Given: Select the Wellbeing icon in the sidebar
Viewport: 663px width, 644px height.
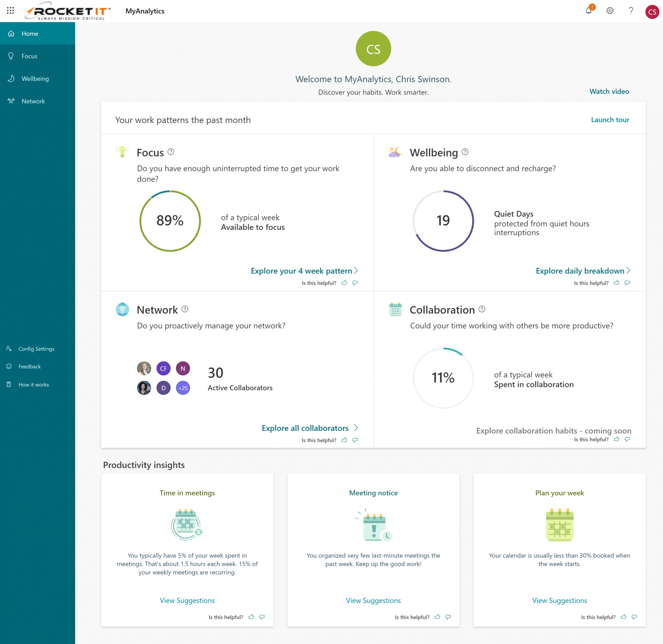Looking at the screenshot, I should click(x=11, y=78).
